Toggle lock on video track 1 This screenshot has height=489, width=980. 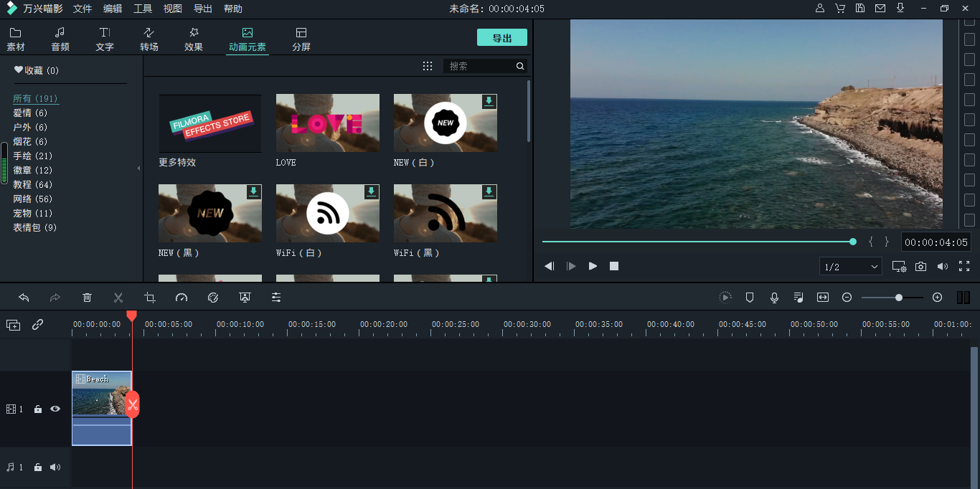[x=38, y=409]
